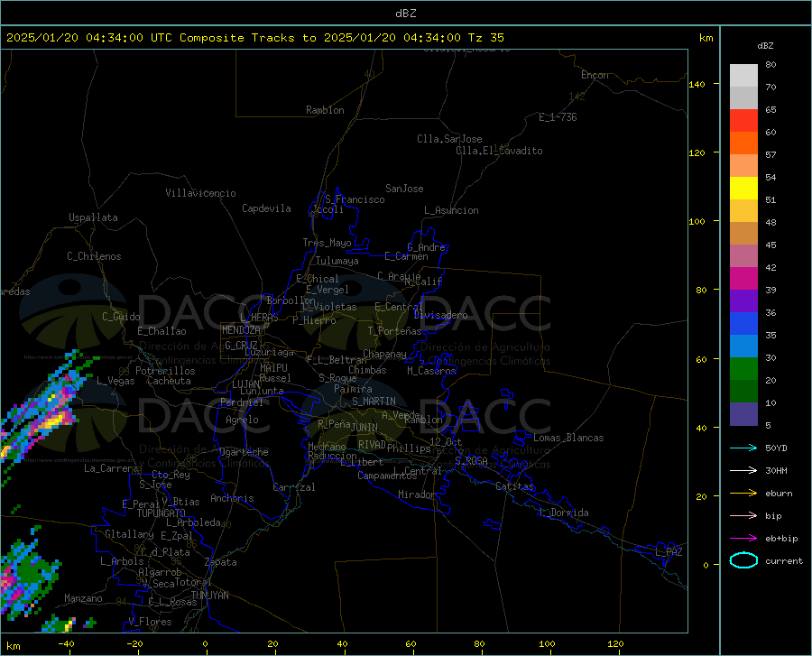Click the Clla.El_Cavadito label
Viewport: 812px width, 656px height.
pyautogui.click(x=499, y=151)
